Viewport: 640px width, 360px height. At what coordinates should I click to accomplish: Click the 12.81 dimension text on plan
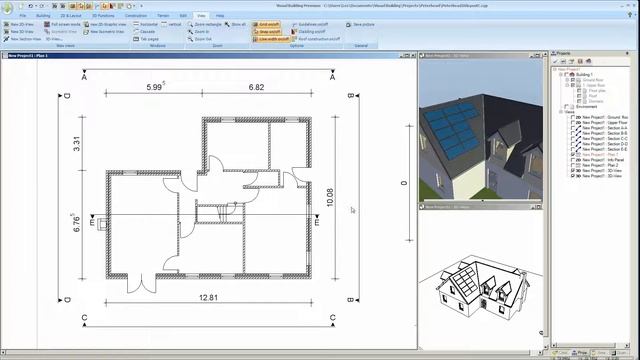pyautogui.click(x=208, y=298)
